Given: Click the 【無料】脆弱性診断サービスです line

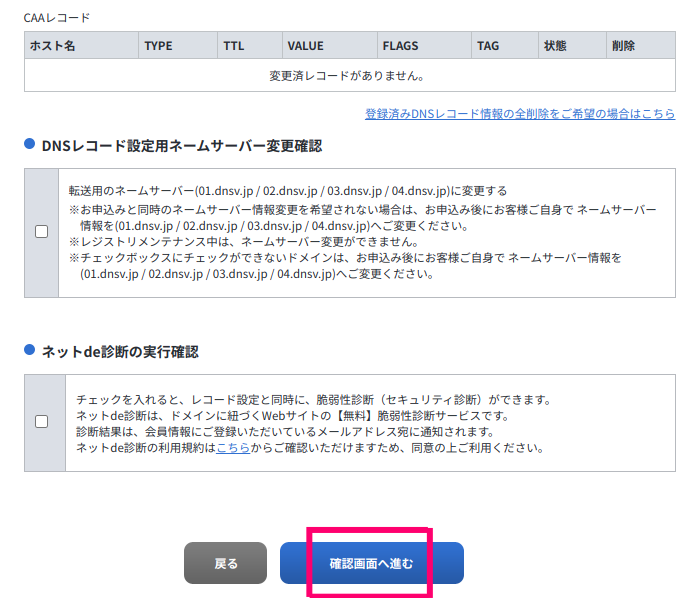Looking at the screenshot, I should (294, 415).
